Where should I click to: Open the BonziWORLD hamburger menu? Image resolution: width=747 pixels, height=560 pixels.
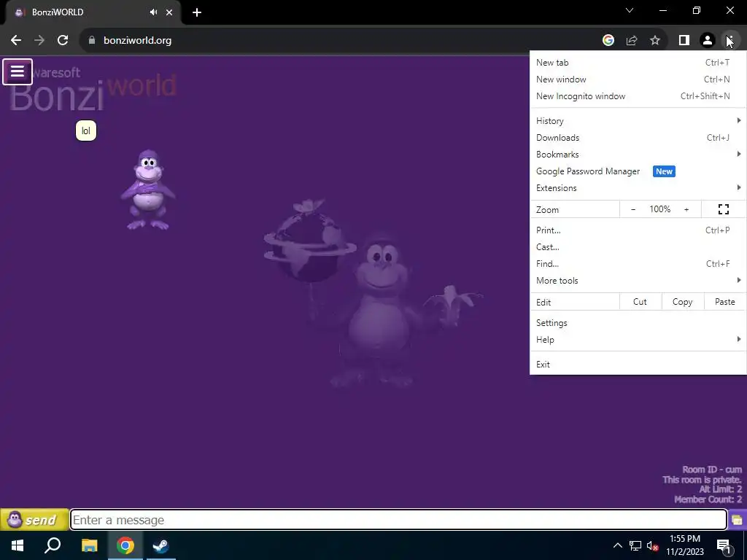pyautogui.click(x=18, y=72)
